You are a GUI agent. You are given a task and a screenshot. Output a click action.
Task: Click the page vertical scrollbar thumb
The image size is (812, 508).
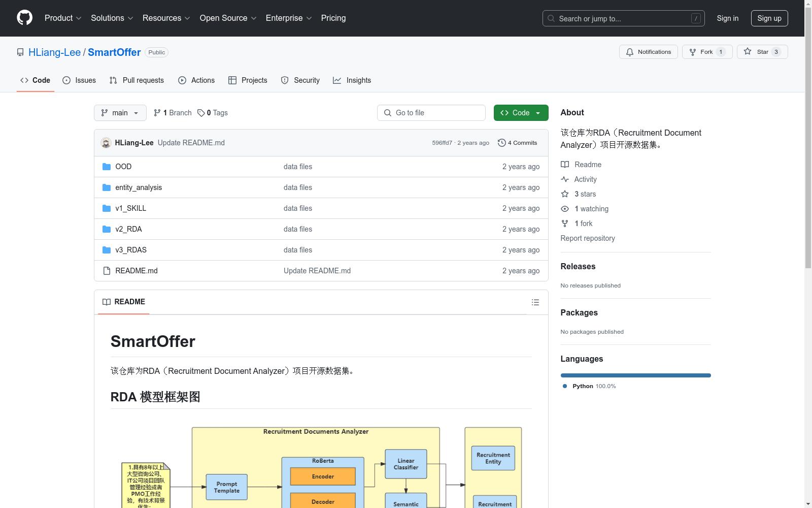[808, 137]
